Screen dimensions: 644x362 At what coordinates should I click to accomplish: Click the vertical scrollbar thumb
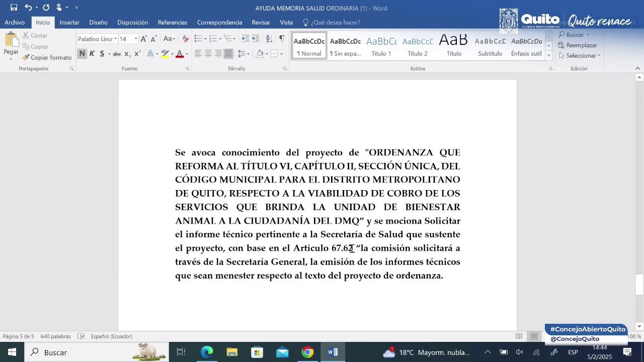[x=639, y=285]
